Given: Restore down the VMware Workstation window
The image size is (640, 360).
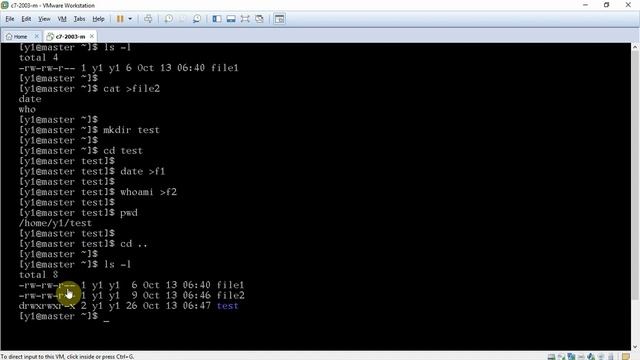Looking at the screenshot, I should click(x=607, y=5).
